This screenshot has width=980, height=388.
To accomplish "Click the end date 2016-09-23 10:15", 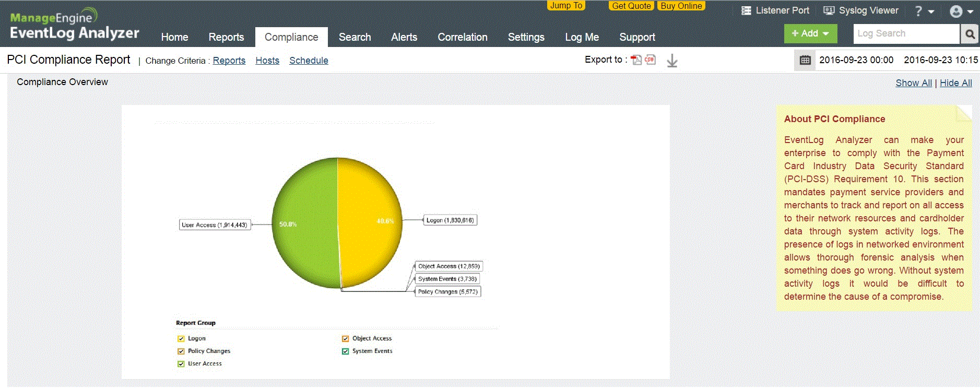I will (x=941, y=60).
